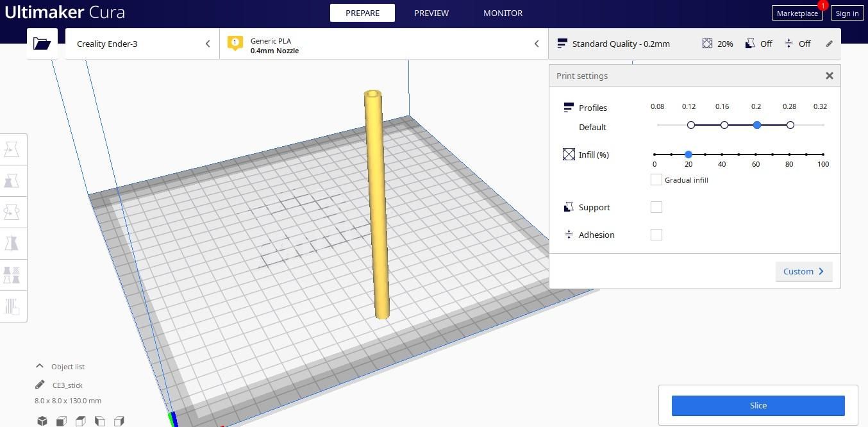Select the 0.16 profile option
868x427 pixels.
[724, 125]
